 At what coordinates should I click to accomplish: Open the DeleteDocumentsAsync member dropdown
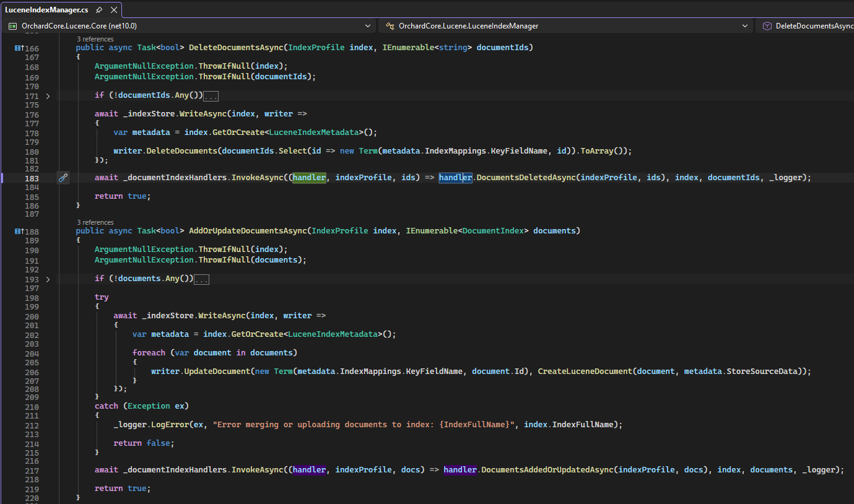click(x=806, y=26)
